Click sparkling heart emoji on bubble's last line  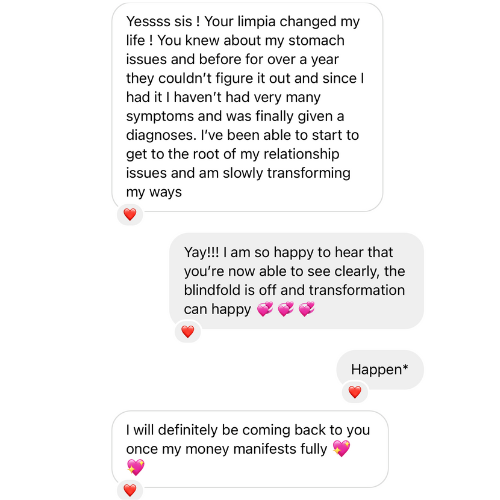pyautogui.click(x=135, y=467)
